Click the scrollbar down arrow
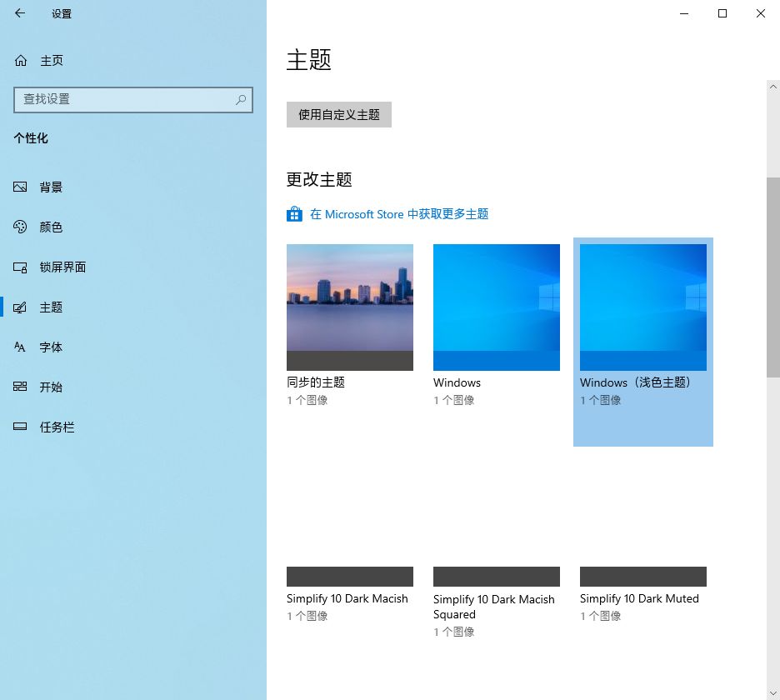The height and width of the screenshot is (700, 780). pos(773,693)
